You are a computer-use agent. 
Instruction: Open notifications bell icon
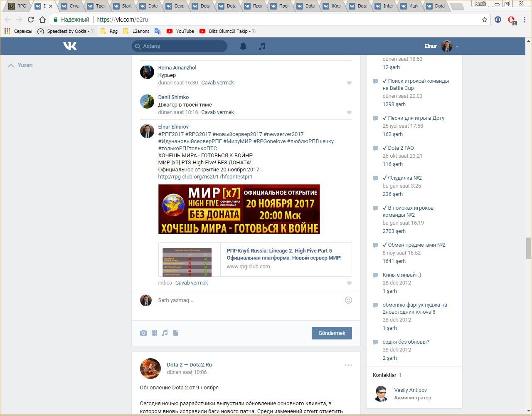[x=243, y=46]
